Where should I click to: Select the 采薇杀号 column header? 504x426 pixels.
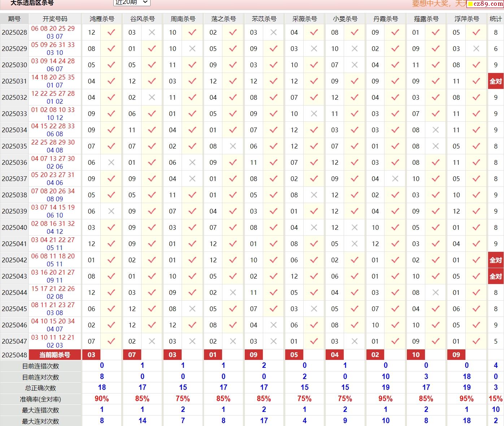click(304, 19)
